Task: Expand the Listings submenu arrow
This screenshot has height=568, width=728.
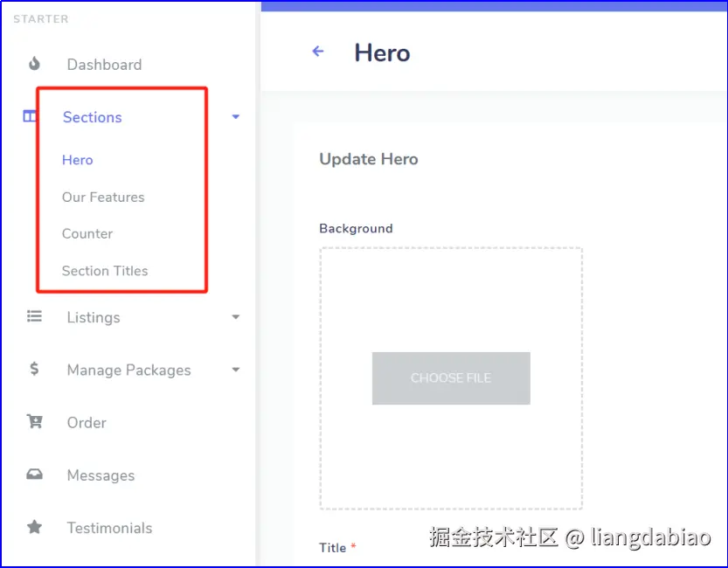Action: point(236,317)
